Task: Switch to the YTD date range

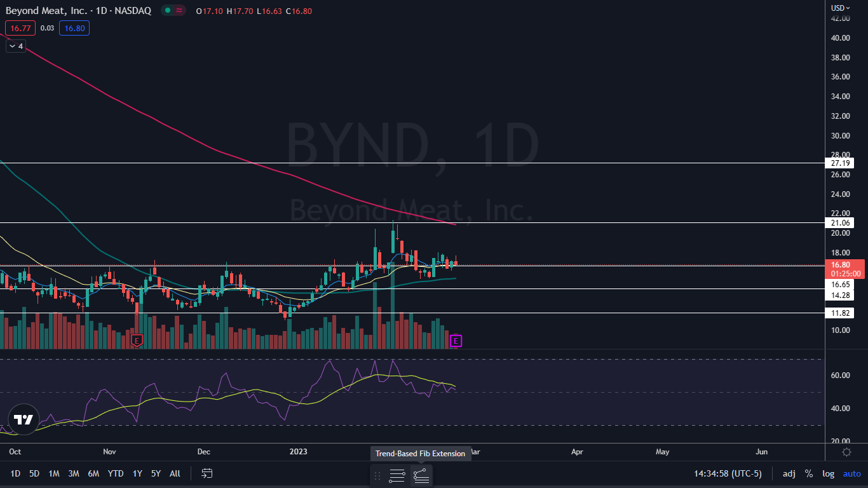Action: coord(116,473)
